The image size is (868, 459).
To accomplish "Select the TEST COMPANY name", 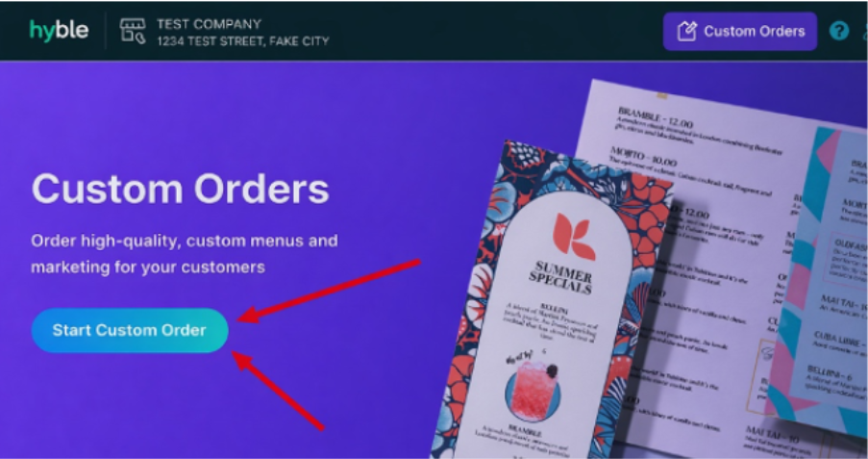I will 209,24.
